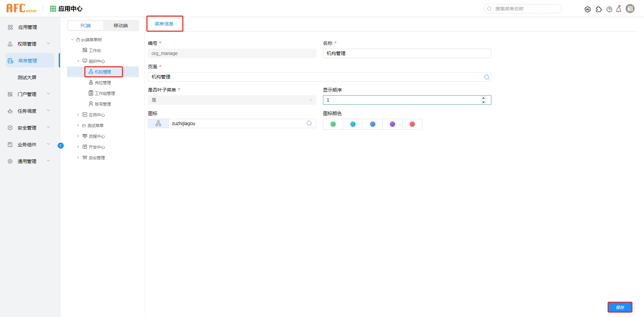Open the AI assistant icon in the header
644x317 pixels.
588,9
